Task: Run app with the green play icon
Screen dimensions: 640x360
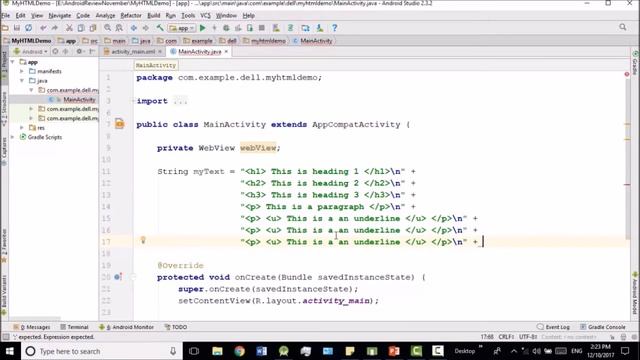Action: coord(202,28)
